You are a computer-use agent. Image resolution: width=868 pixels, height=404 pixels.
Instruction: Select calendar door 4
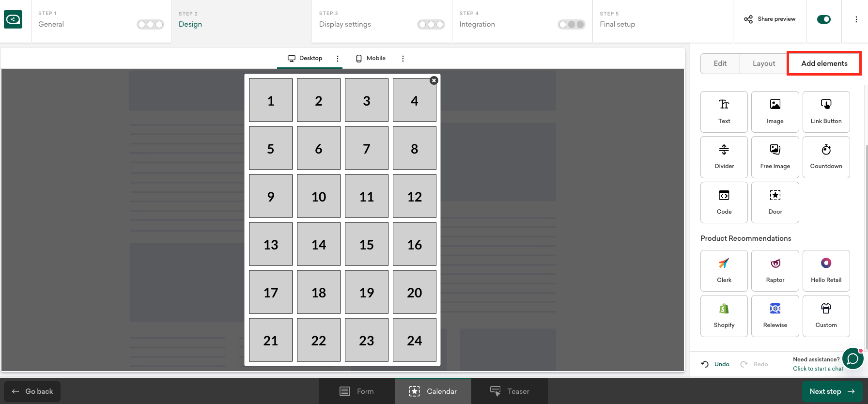[x=415, y=100]
